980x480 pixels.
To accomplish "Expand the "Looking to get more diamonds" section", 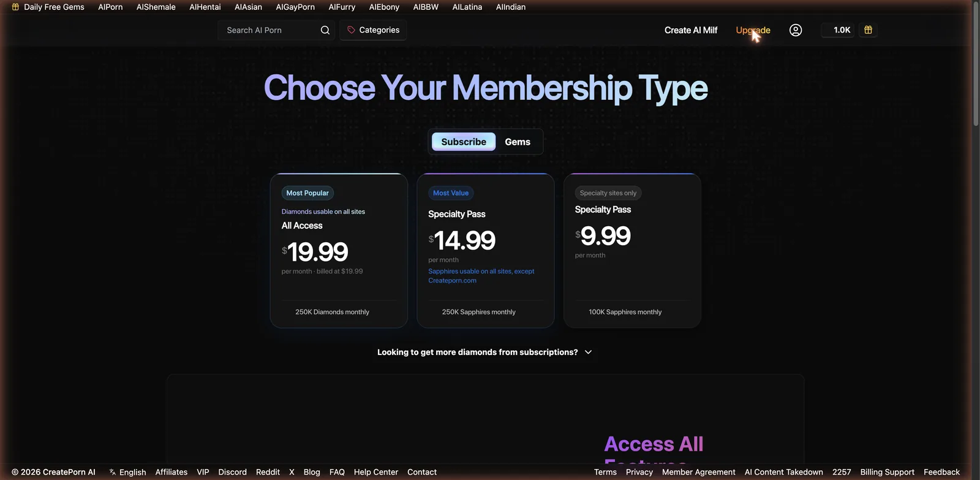I will [484, 352].
